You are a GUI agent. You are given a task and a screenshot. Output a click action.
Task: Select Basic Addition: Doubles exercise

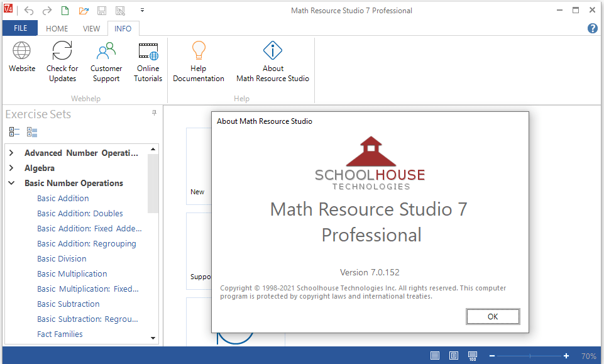80,213
